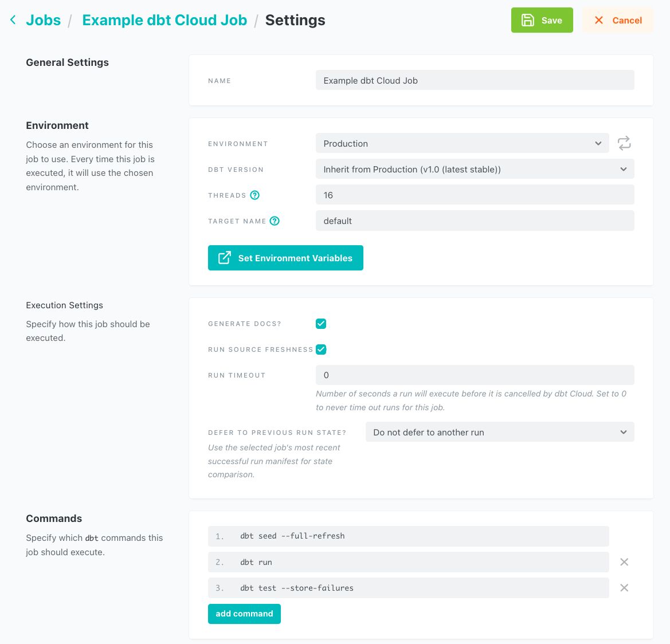Viewport: 670px width, 644px height.
Task: Edit the 'dbt seed --full-refresh' command field
Action: click(408, 536)
